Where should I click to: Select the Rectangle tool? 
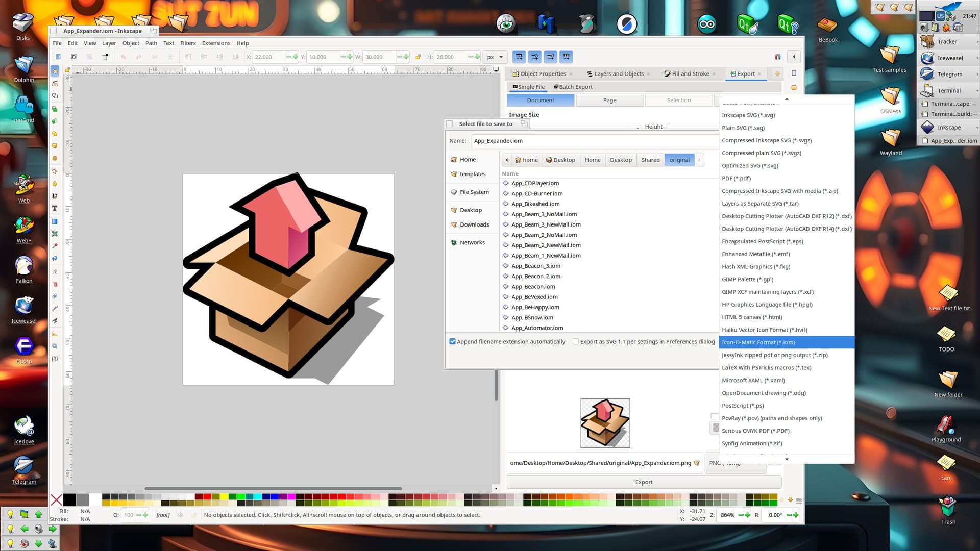[55, 109]
